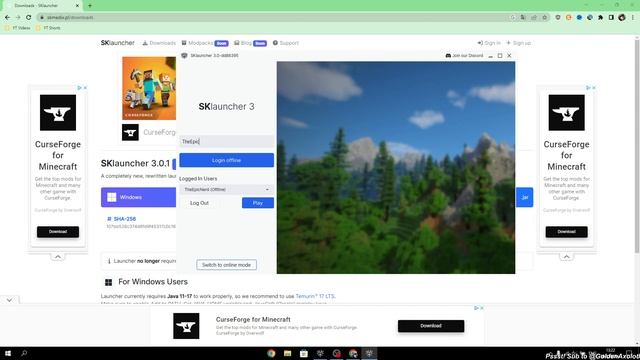
Task: Open the Chrome three-dot menu
Action: pyautogui.click(x=633, y=18)
